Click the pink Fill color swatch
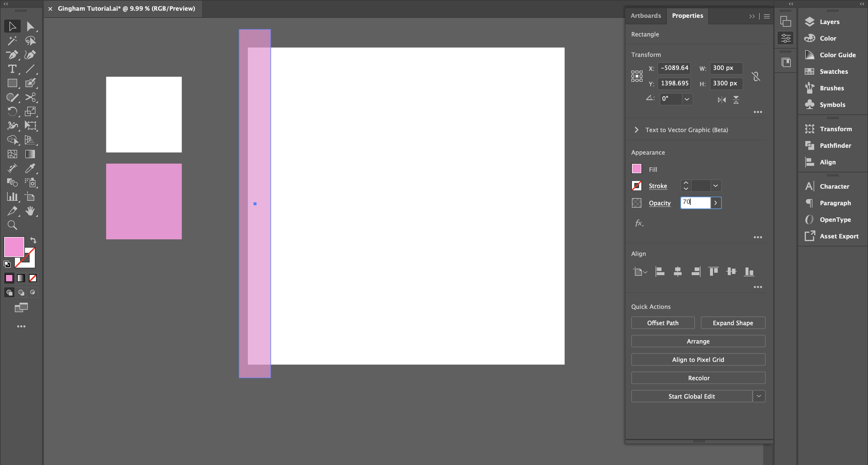The width and height of the screenshot is (868, 465). click(636, 169)
